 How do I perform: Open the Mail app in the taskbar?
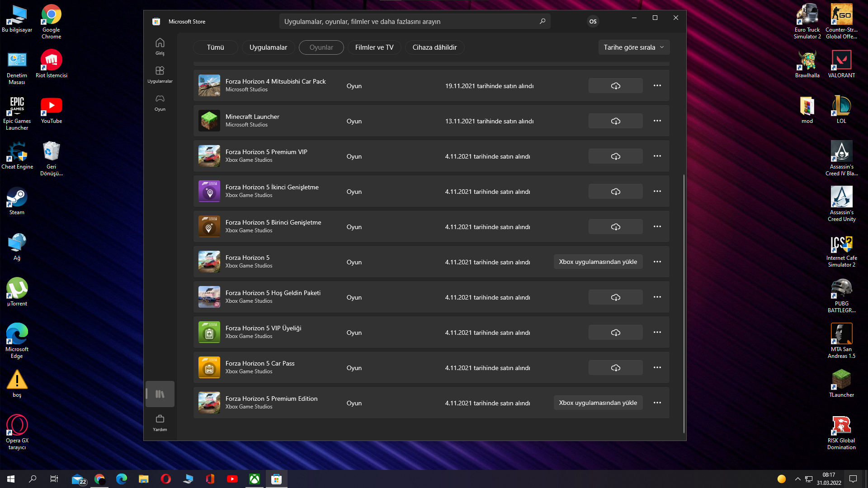[x=78, y=479]
